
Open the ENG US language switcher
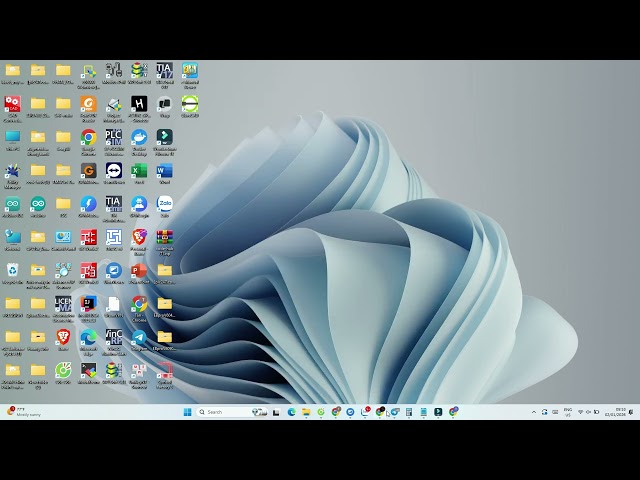(x=568, y=412)
